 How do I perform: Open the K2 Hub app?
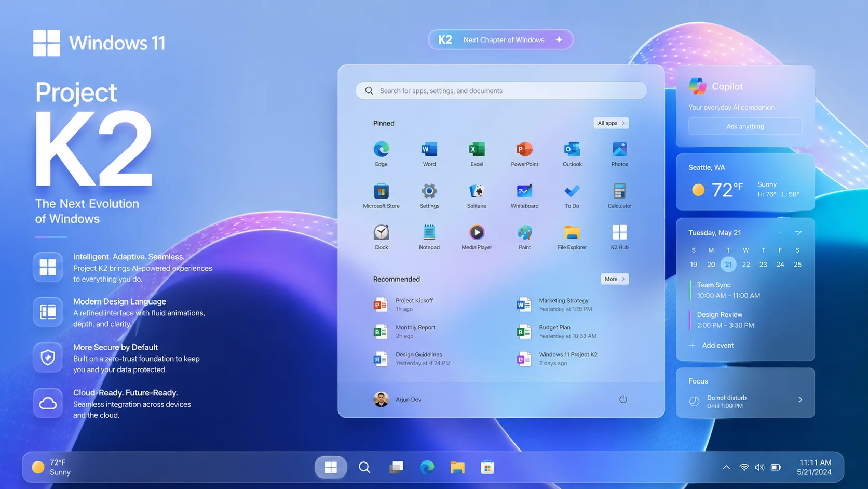coord(619,237)
